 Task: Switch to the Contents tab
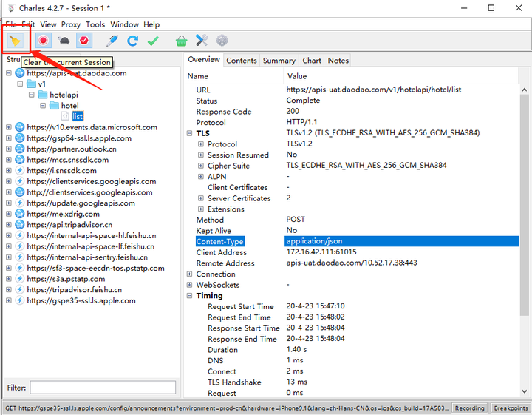click(242, 61)
